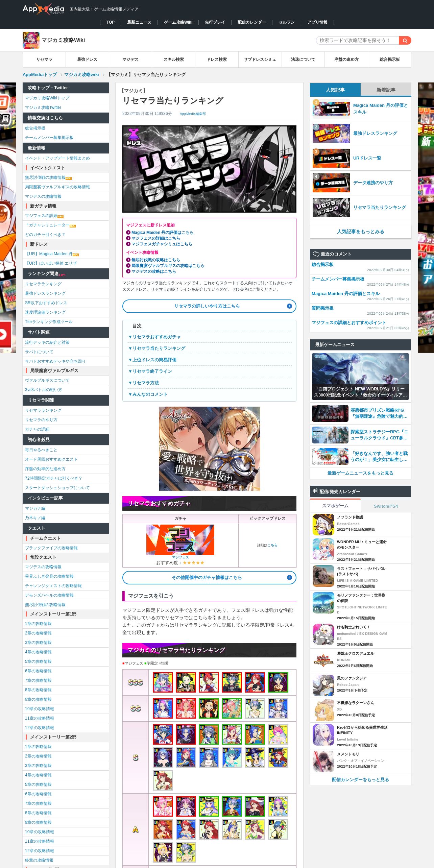This screenshot has height=868, width=434.
Task: Open Aegis tower defense ad banner
Action: (x=210, y=449)
